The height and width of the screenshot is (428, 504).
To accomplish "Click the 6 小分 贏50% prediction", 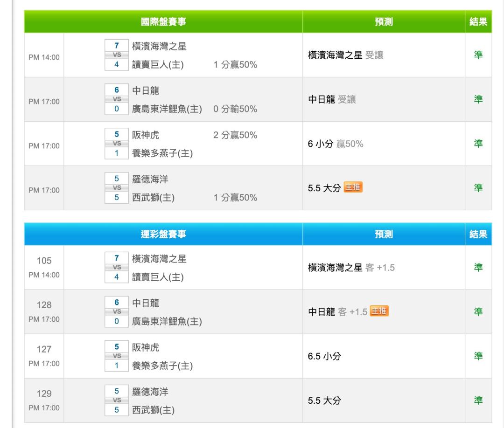I will [336, 144].
